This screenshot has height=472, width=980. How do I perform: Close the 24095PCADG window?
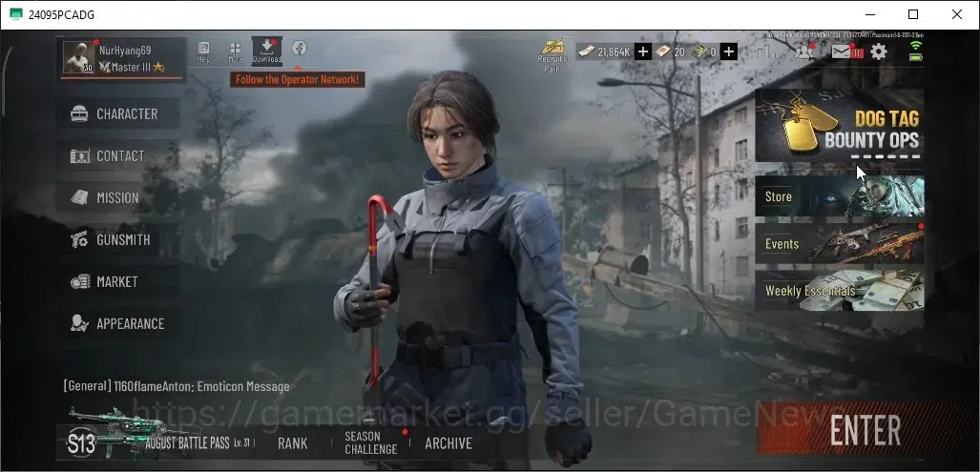[957, 14]
